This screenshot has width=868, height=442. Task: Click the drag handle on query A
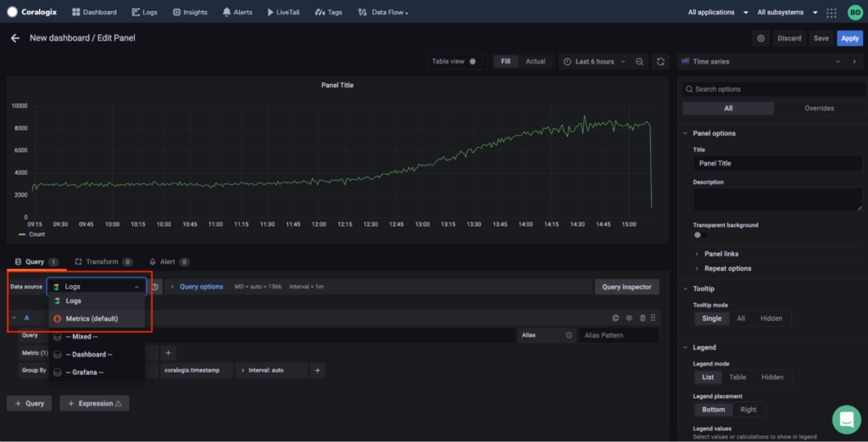click(654, 318)
